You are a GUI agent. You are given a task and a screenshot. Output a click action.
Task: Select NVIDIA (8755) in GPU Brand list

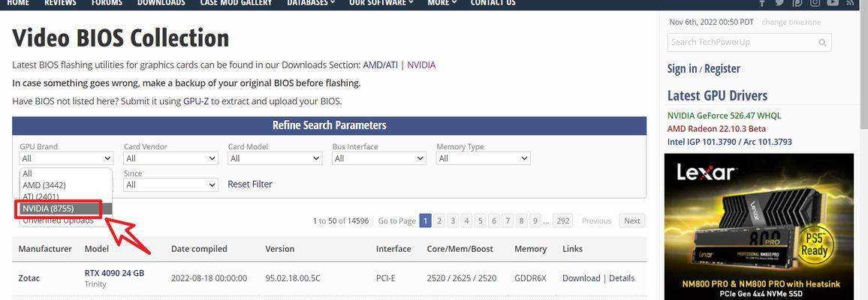(66, 208)
